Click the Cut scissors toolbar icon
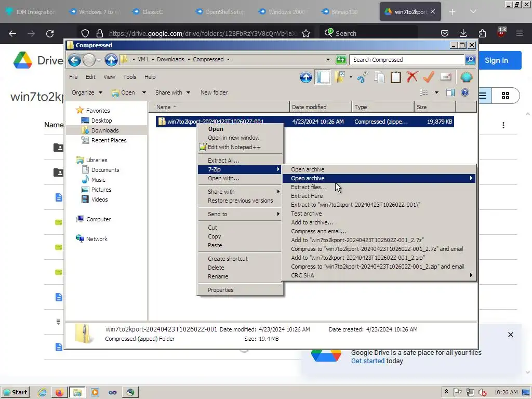The image size is (532, 399). click(x=362, y=77)
